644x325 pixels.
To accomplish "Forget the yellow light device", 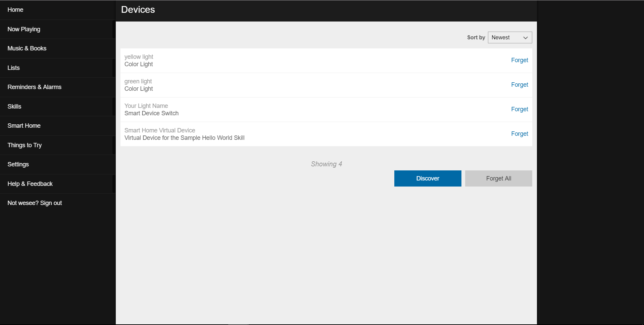I will tap(519, 60).
